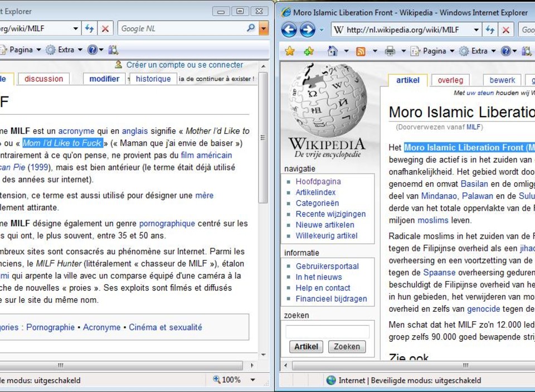Click the Internet Explorer icon in the right title bar
Image resolution: width=535 pixels, height=392 pixels.
tap(286, 12)
